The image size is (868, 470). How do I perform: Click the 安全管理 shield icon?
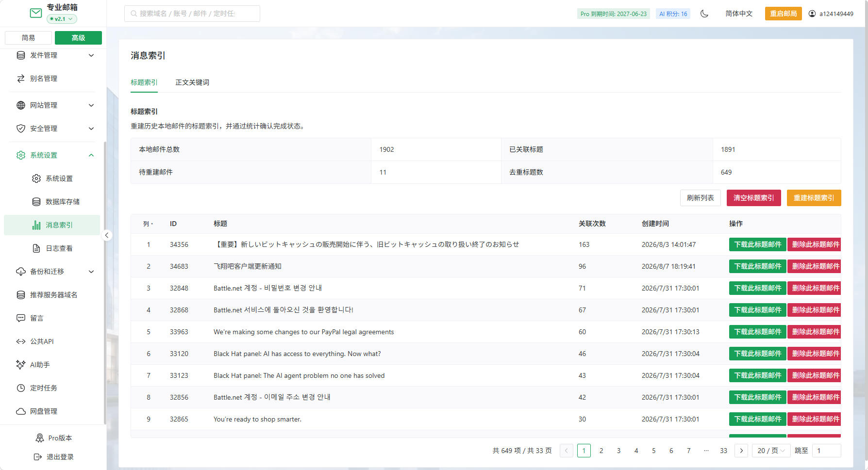pos(21,129)
